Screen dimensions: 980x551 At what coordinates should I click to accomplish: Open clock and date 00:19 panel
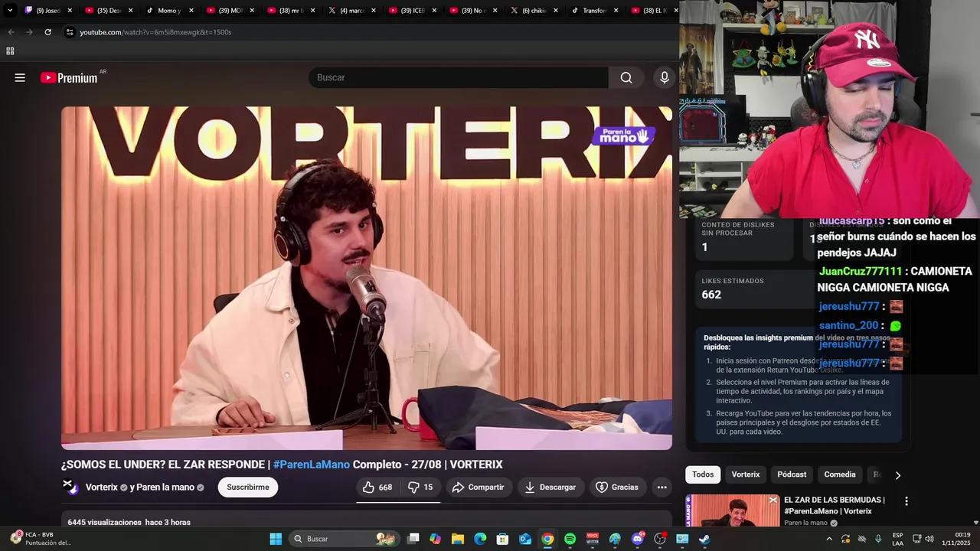[x=956, y=539]
